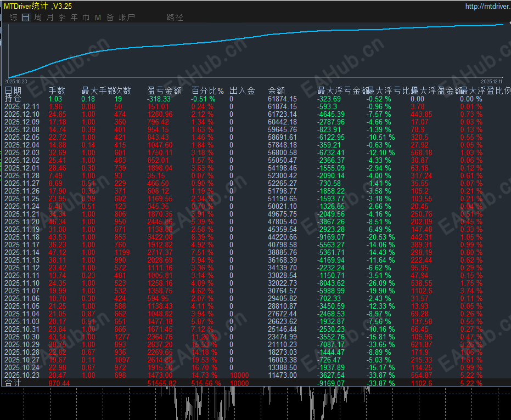This screenshot has height=420, width=511.
Task: Click the 余额 column header
Action: (277, 90)
